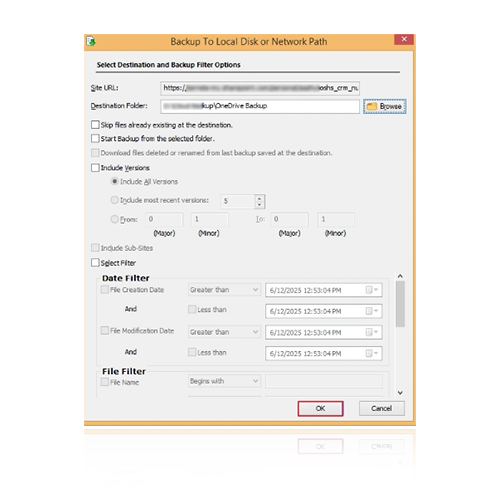500x500 pixels.
Task: Click the From Major version field
Action: 164,219
